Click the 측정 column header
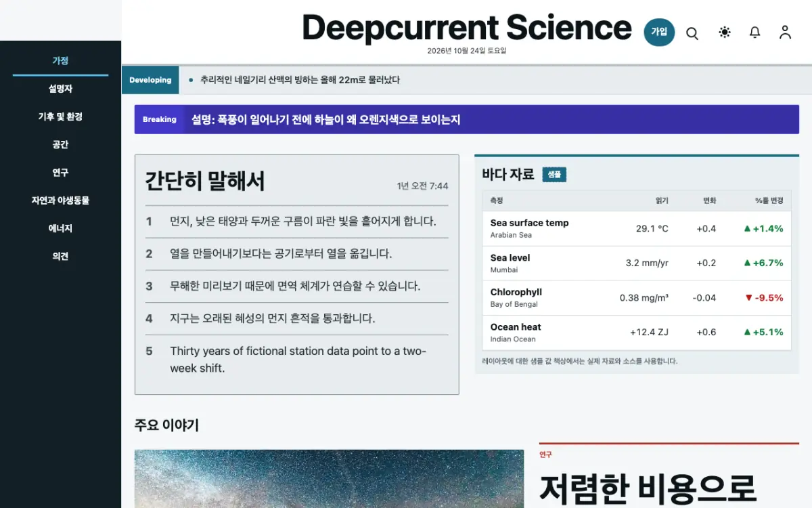Screen dimensions: 812x508 click(497, 201)
